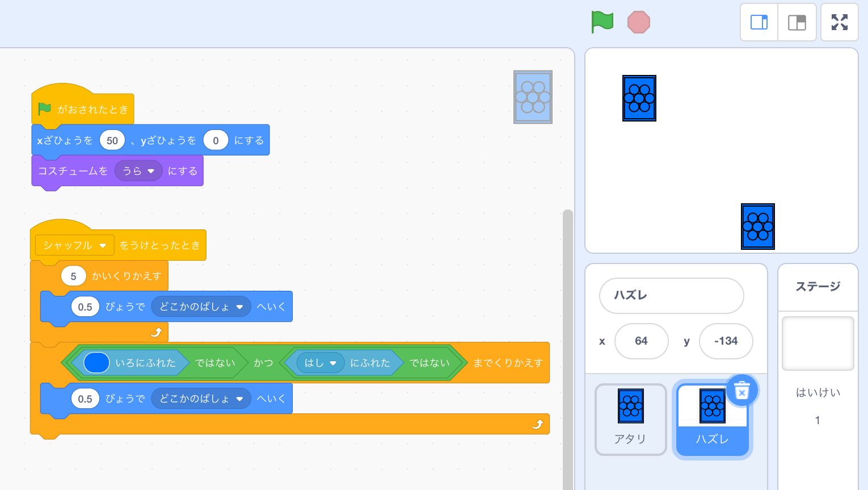Edit the sprite x position 64
The image size is (868, 490).
pos(641,341)
